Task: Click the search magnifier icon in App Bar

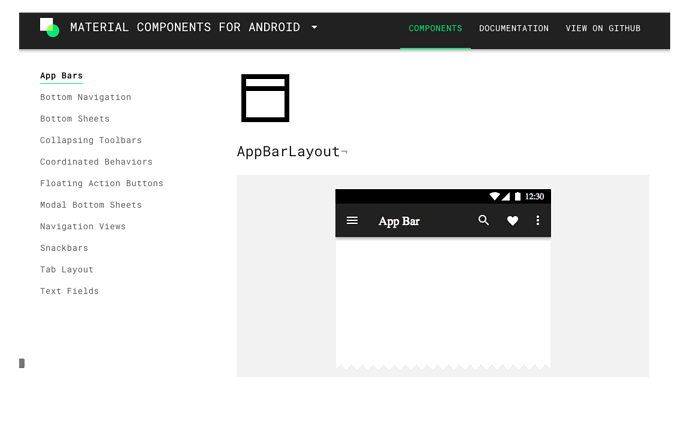Action: [x=484, y=220]
